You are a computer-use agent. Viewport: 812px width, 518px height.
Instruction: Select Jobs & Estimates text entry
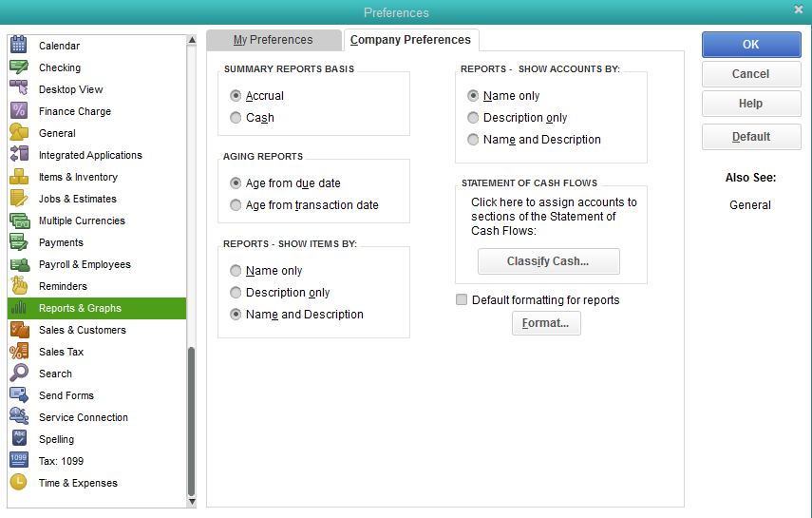(78, 199)
